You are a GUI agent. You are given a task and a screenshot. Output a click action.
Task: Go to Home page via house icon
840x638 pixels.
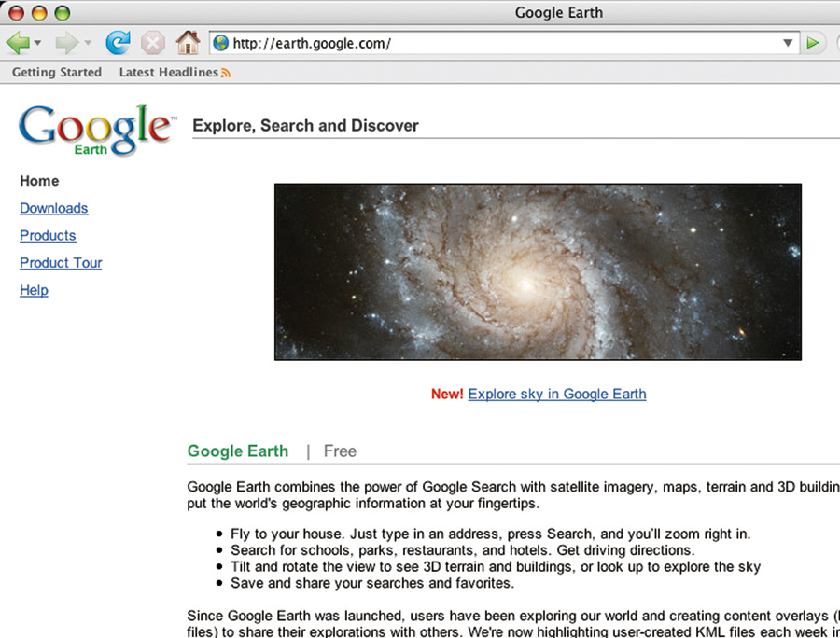tap(188, 42)
